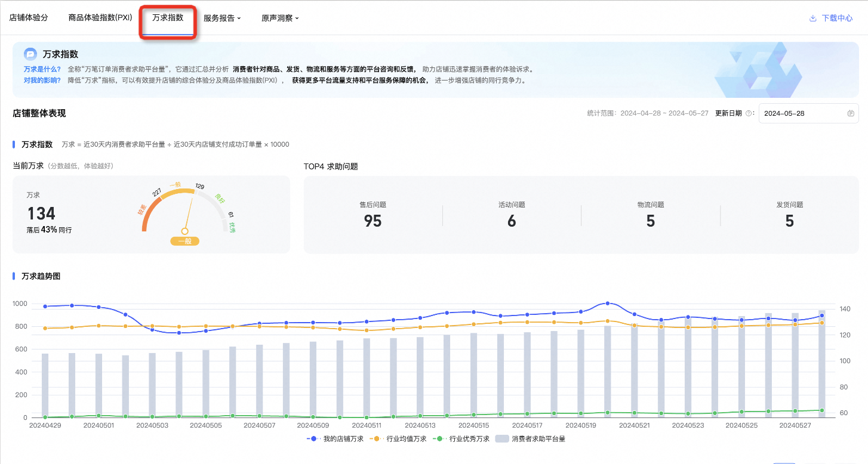Image resolution: width=868 pixels, height=464 pixels.
Task: Open 下载中心 link
Action: (837, 18)
